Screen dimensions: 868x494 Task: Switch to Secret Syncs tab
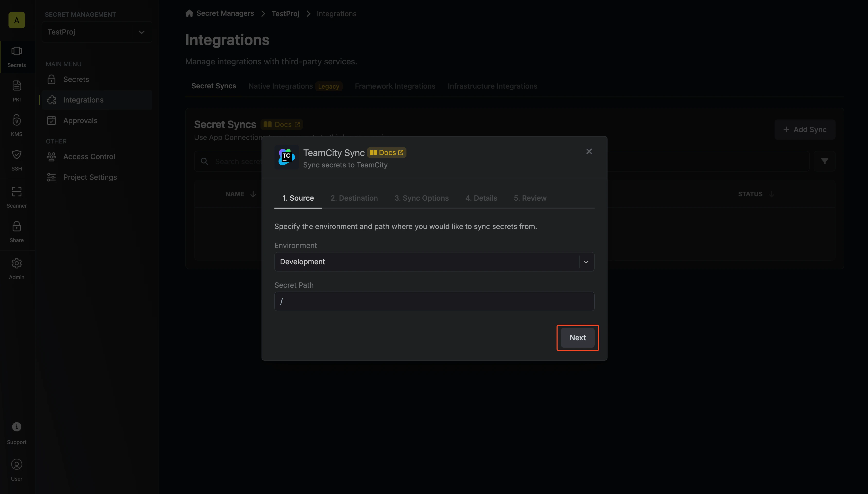214,86
